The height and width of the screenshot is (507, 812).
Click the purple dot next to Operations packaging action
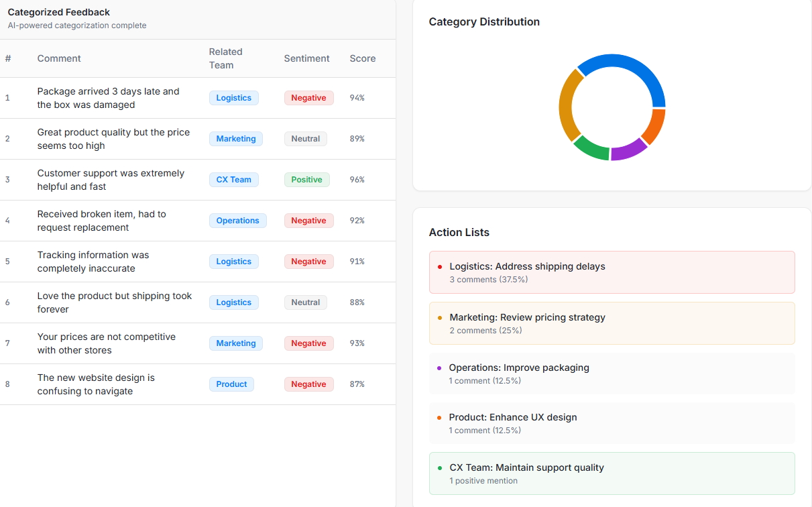point(439,368)
